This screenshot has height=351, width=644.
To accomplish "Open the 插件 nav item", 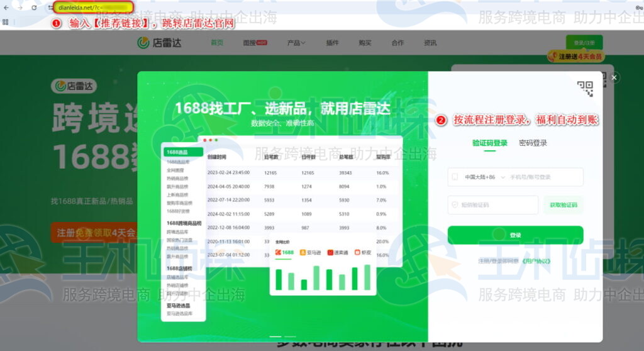I will [x=332, y=43].
